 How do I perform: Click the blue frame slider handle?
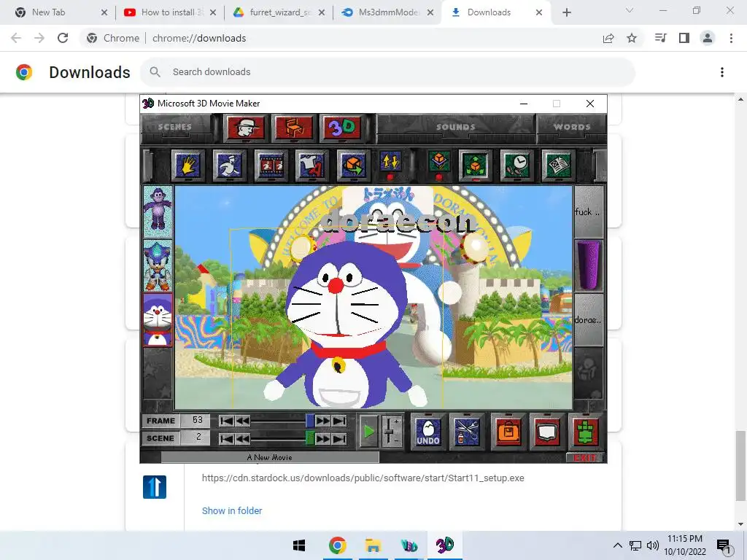(309, 421)
